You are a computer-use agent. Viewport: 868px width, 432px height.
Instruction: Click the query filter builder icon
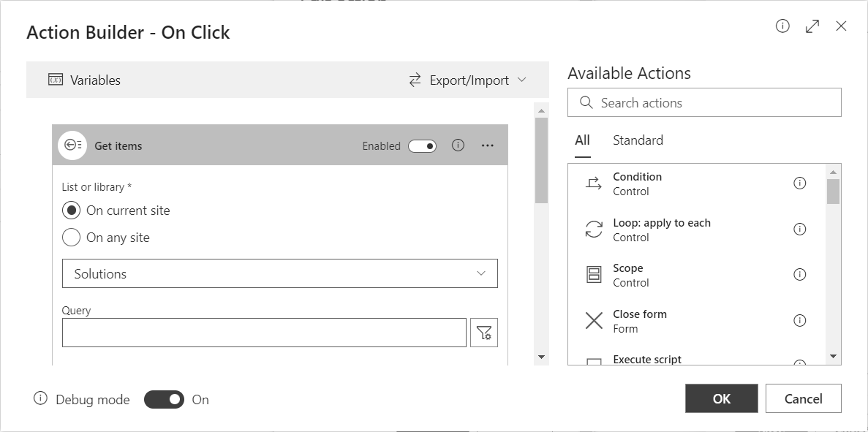tap(484, 333)
